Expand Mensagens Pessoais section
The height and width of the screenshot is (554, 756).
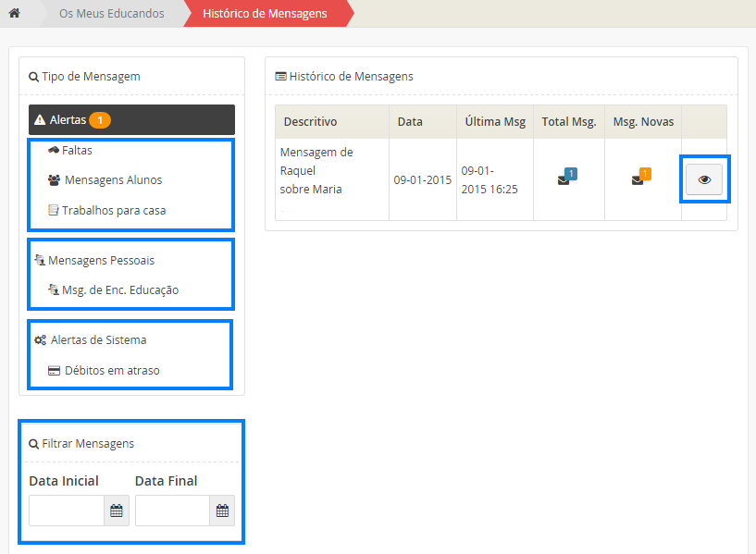coord(100,260)
